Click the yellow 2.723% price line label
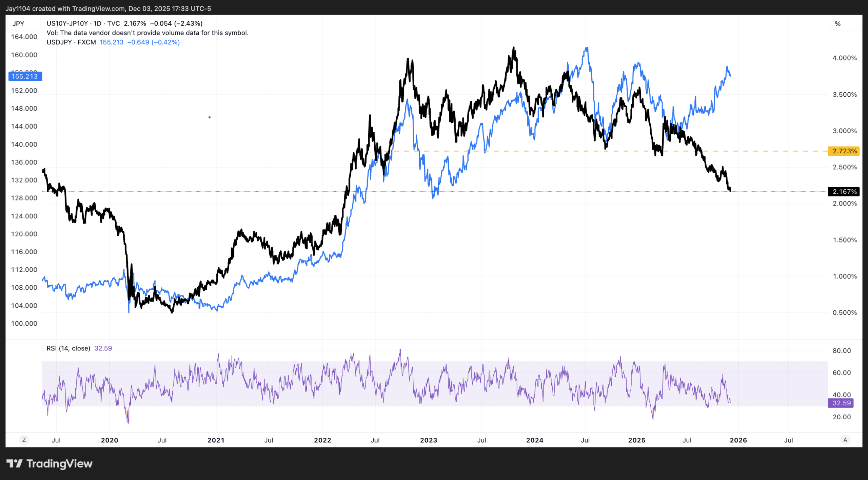The height and width of the screenshot is (480, 868). 844,151
